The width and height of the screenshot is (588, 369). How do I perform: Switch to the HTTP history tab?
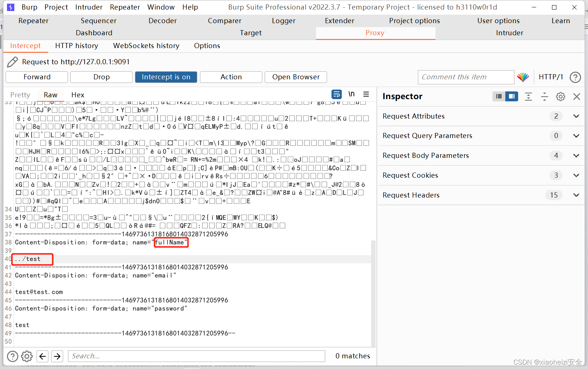click(x=76, y=46)
